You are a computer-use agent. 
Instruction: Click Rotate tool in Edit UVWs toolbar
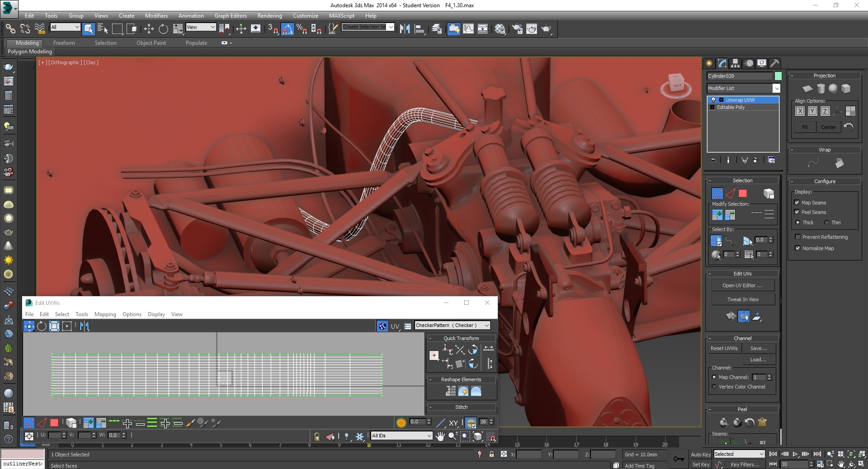click(42, 326)
